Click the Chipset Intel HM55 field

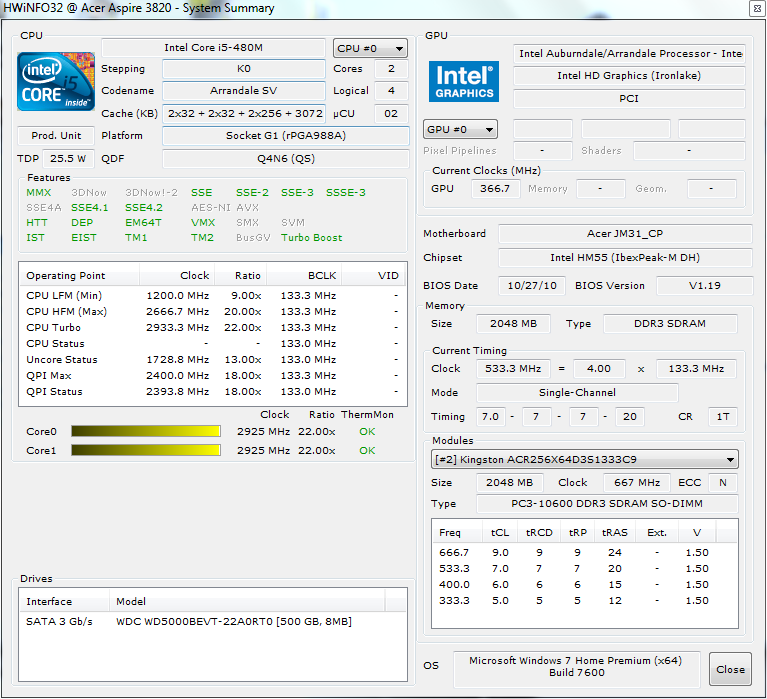625,257
